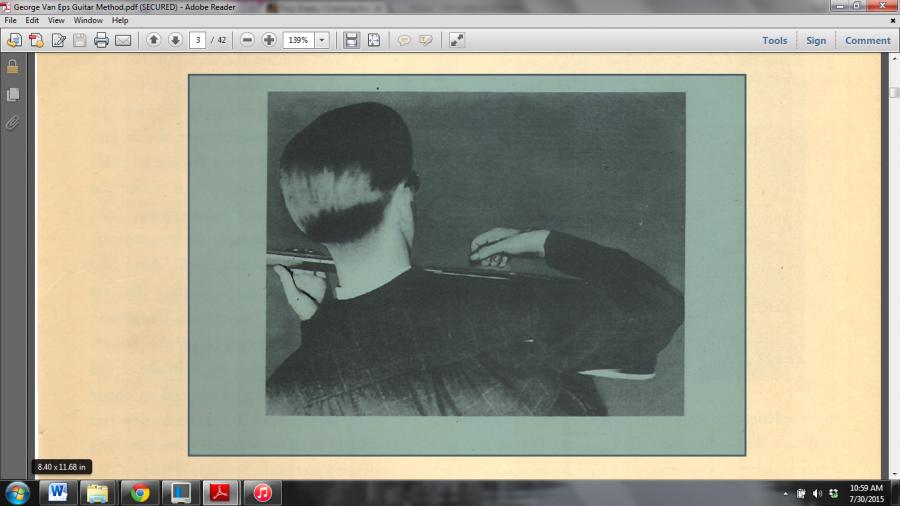Go to next page with down arrow
900x506 pixels.
coord(175,40)
